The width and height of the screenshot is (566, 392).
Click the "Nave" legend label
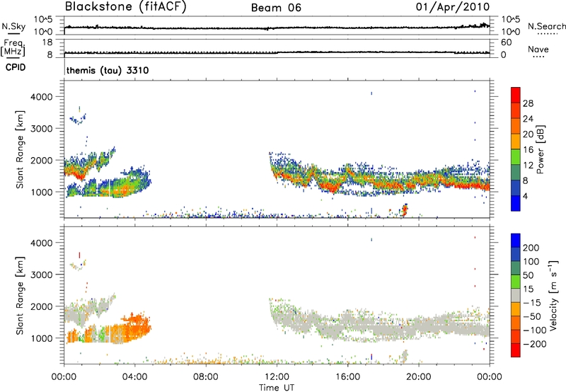click(538, 50)
